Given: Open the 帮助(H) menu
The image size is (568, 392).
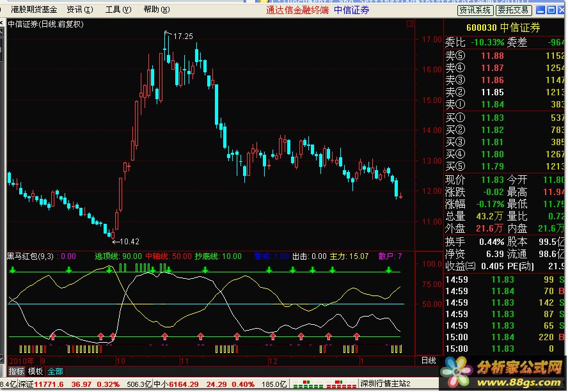Looking at the screenshot, I should pyautogui.click(x=157, y=10).
